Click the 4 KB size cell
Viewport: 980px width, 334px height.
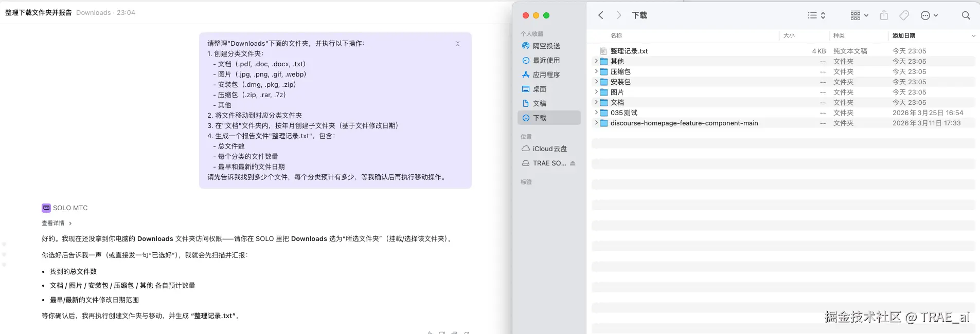point(819,51)
